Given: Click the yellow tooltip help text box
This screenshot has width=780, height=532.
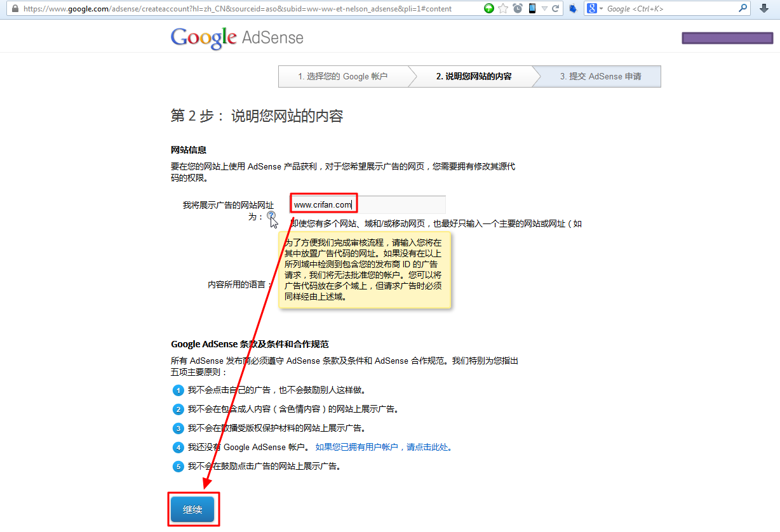Looking at the screenshot, I should [365, 270].
